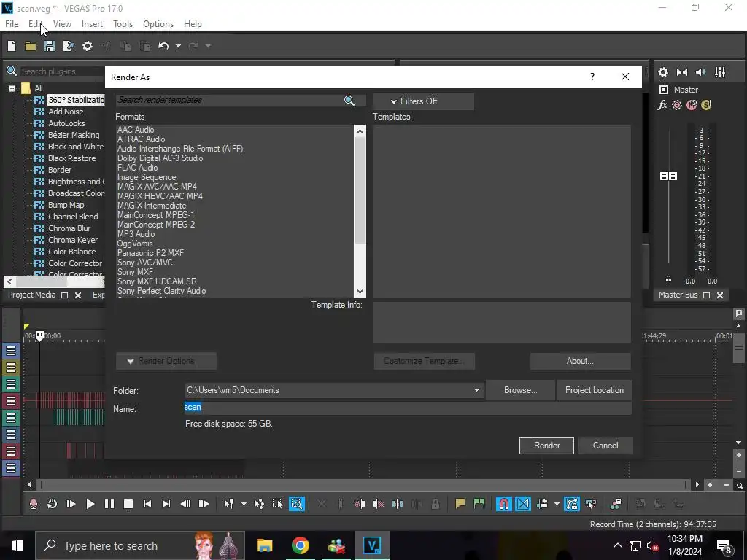
Task: Toggle loop playback
Action: pyautogui.click(x=53, y=504)
